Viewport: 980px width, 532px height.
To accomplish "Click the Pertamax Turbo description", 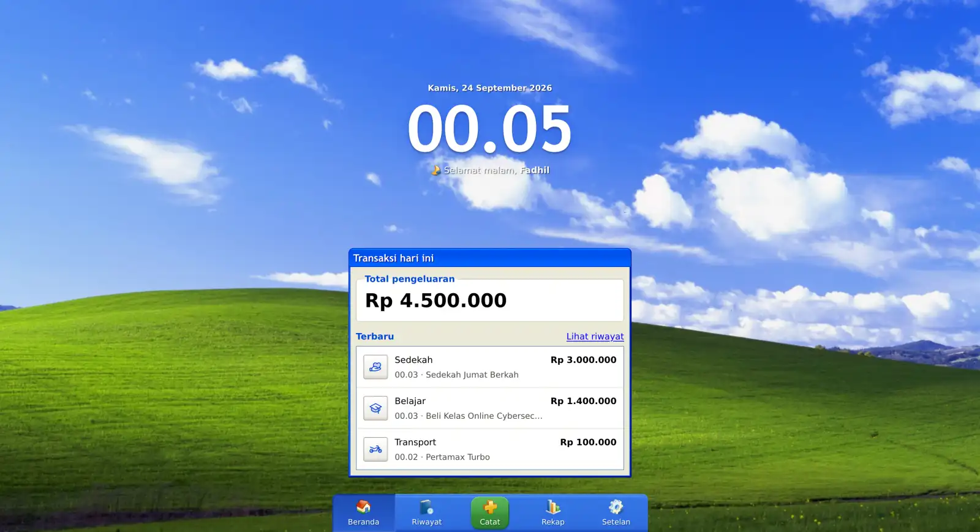I will pos(458,457).
